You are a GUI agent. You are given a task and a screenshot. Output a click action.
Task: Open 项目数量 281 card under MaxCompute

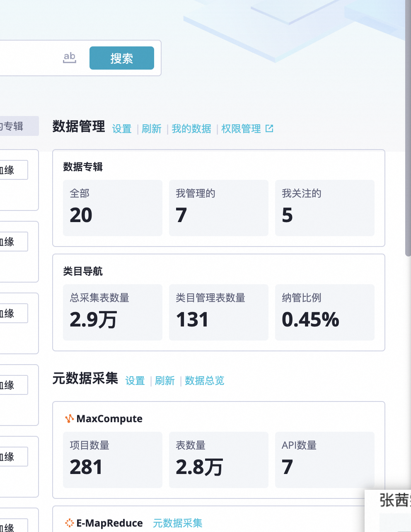tap(113, 460)
